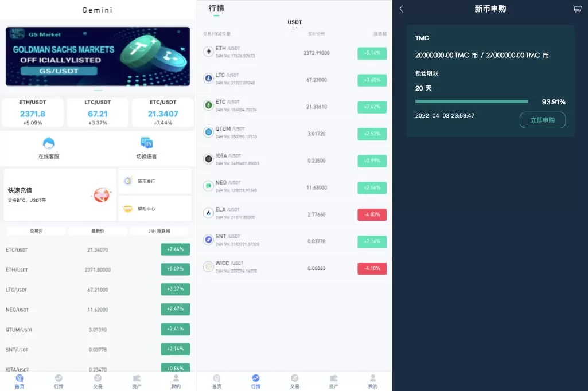Open 交易 tab in Gemini home bottom bar

pos(98,381)
